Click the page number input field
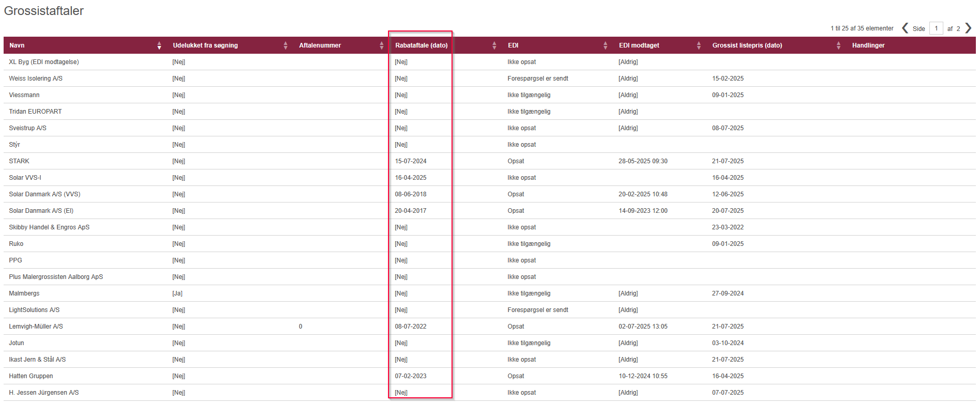Viewport: 980px width, 404px height. click(936, 28)
